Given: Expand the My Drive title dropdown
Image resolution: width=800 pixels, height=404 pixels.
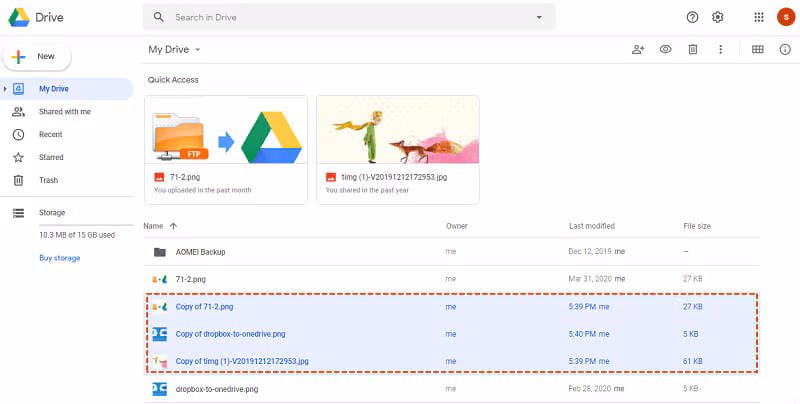Looking at the screenshot, I should (198, 49).
